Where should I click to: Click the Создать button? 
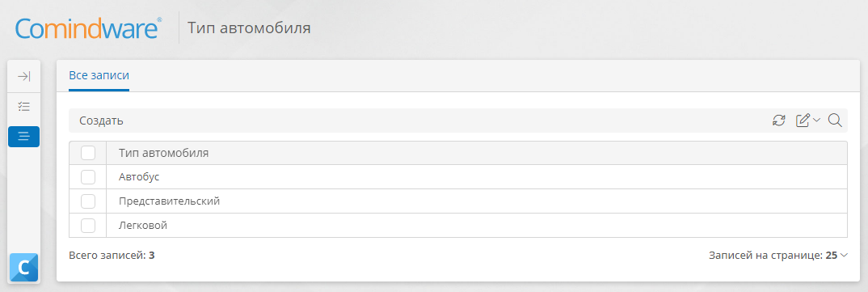click(x=101, y=121)
